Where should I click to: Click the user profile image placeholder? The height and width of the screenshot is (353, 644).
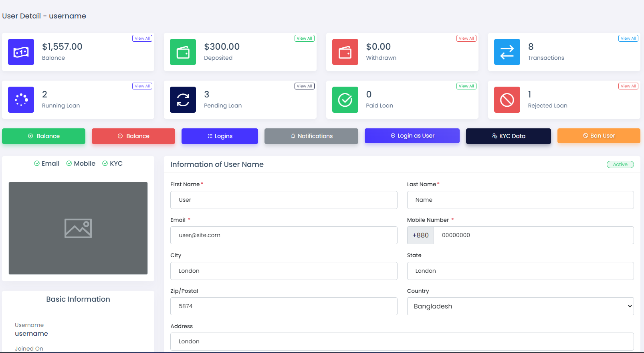click(x=78, y=228)
